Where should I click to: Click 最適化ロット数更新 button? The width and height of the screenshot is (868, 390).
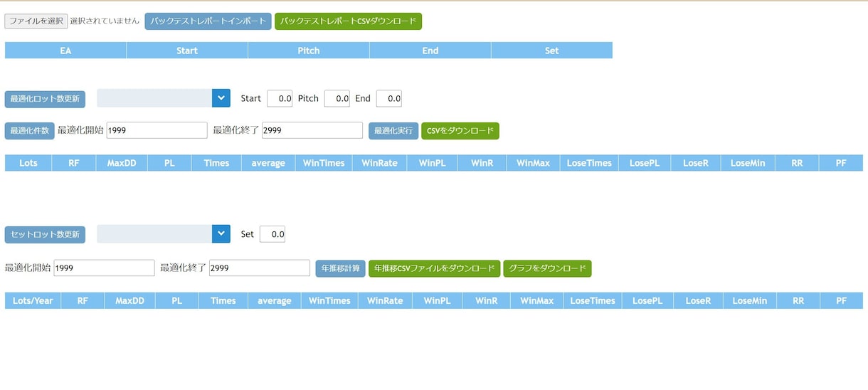click(45, 99)
